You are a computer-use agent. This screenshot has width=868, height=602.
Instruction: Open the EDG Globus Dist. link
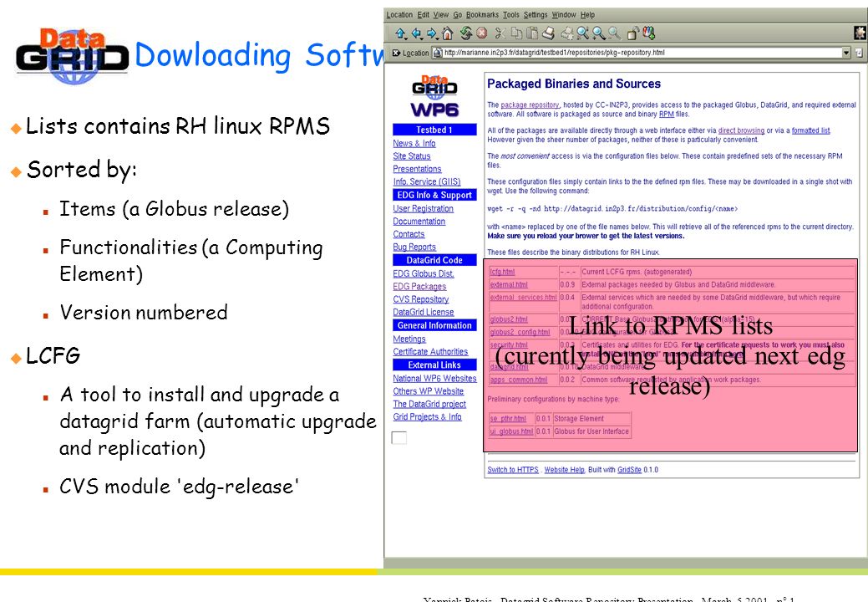coord(424,273)
